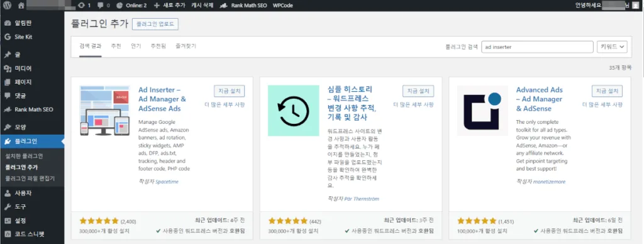Visit site via home icon
The width and height of the screenshot is (644, 244).
click(21, 5)
